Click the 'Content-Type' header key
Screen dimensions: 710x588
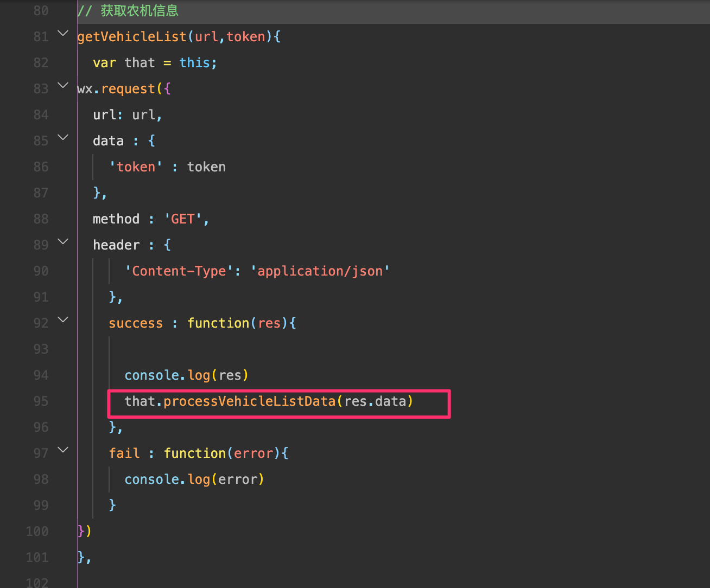coord(179,271)
